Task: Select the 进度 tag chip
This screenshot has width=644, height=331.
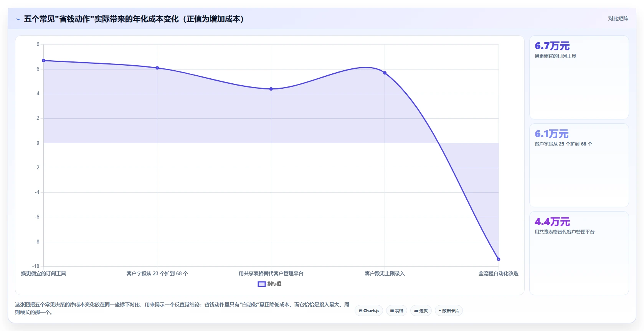Action: (x=421, y=311)
